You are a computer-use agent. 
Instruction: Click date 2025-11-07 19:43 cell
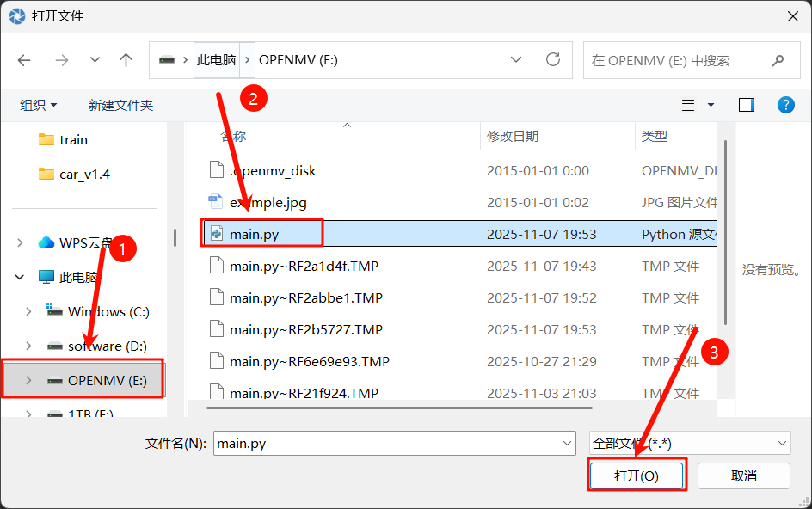click(542, 267)
